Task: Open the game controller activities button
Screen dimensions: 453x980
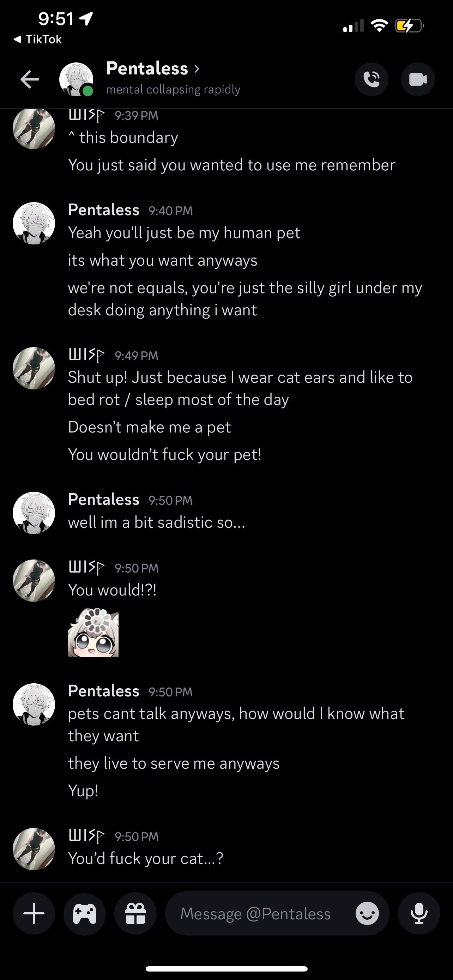Action: pos(84,913)
